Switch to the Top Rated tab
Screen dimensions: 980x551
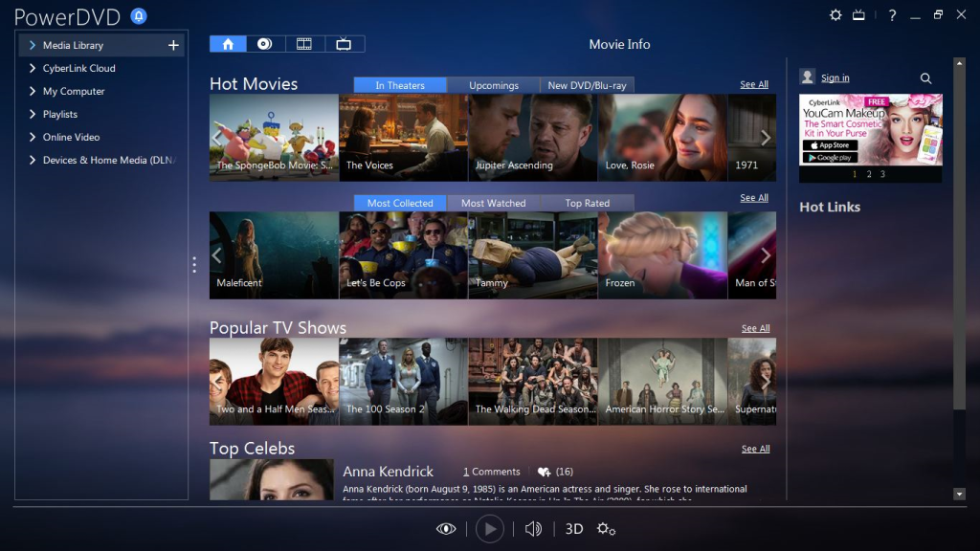pos(587,203)
